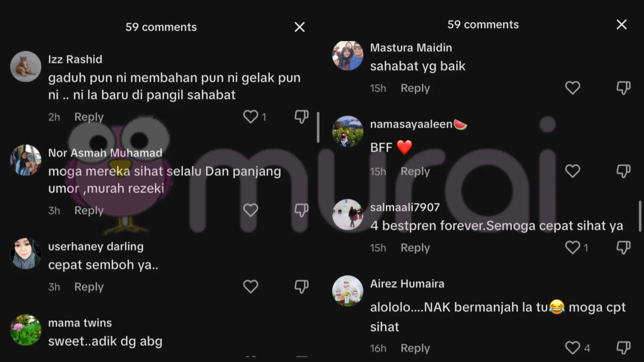Open mama twins' flower avatar
Viewport: 644px width, 362px height.
tap(25, 330)
